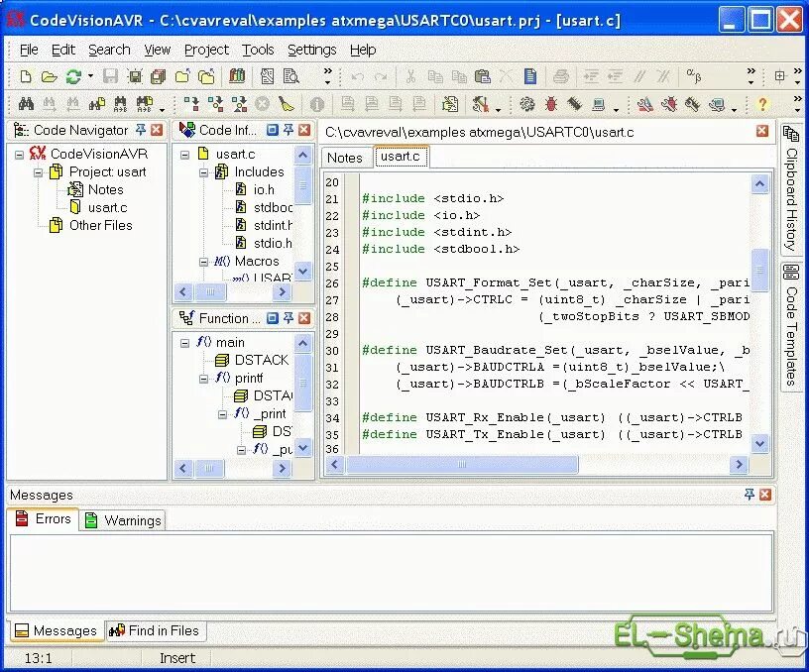
Task: Click the books library icon in toolbar
Action: (x=237, y=76)
